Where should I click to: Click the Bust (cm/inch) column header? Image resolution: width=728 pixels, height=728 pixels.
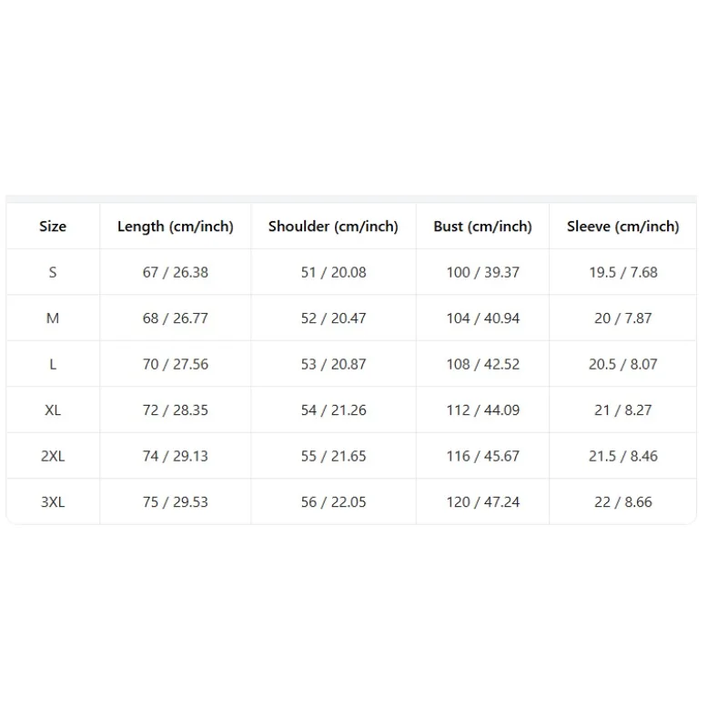(482, 226)
